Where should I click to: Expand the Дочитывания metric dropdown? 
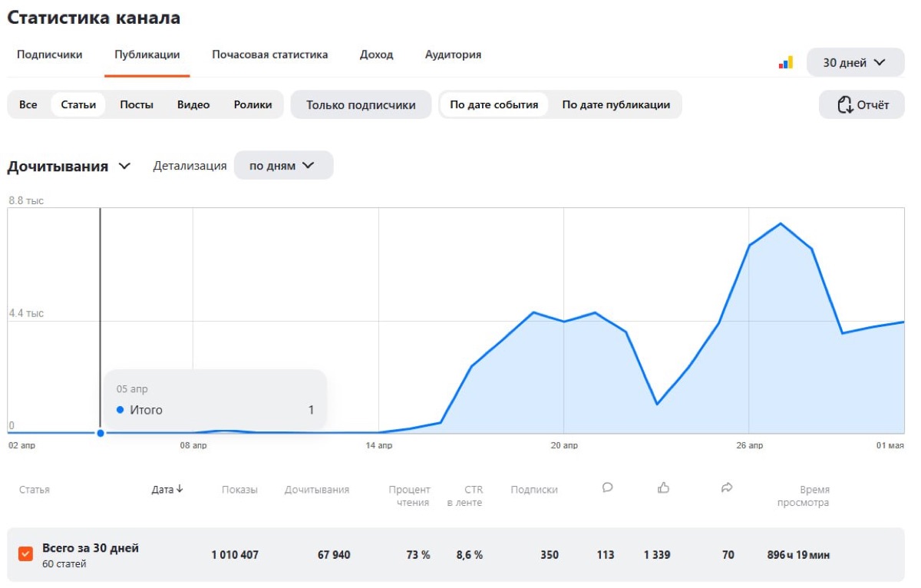69,166
